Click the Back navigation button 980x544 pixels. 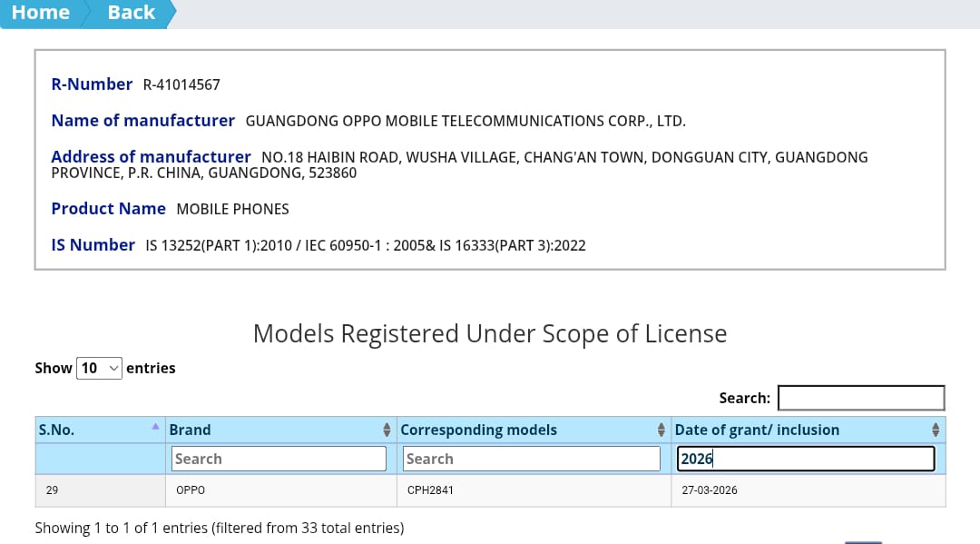[x=130, y=12]
